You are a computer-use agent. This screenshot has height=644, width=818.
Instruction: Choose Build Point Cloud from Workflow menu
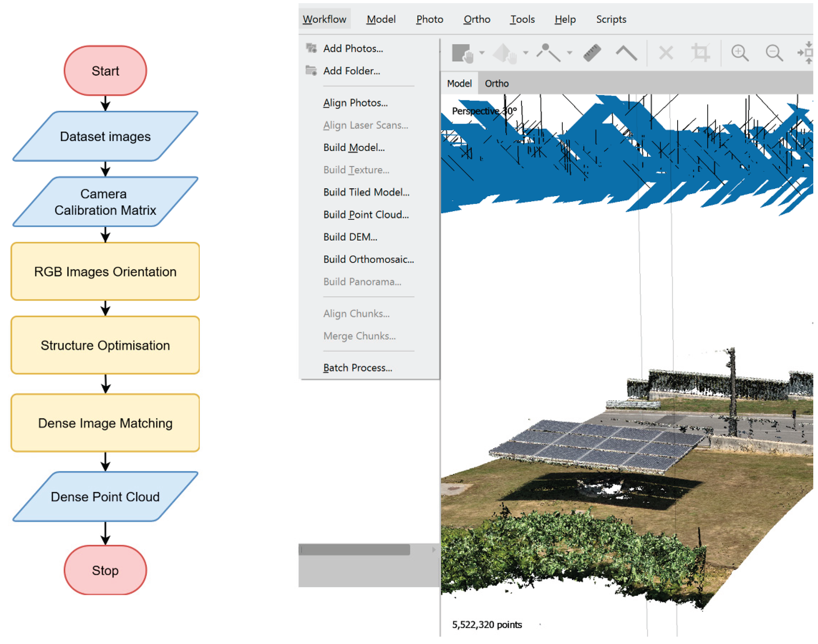coord(366,214)
